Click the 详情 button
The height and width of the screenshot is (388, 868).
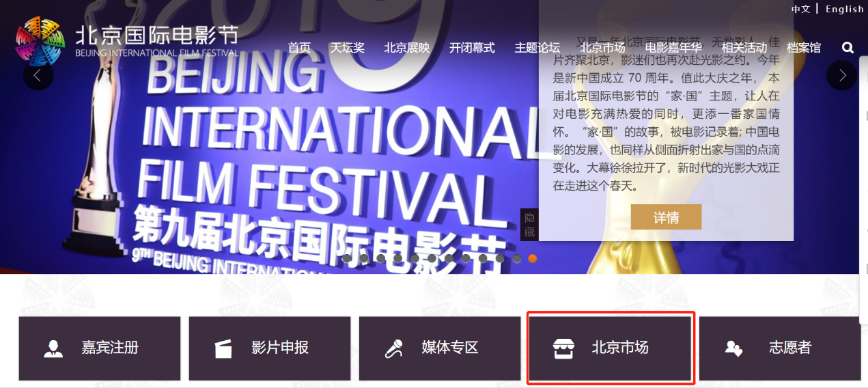[x=667, y=217]
